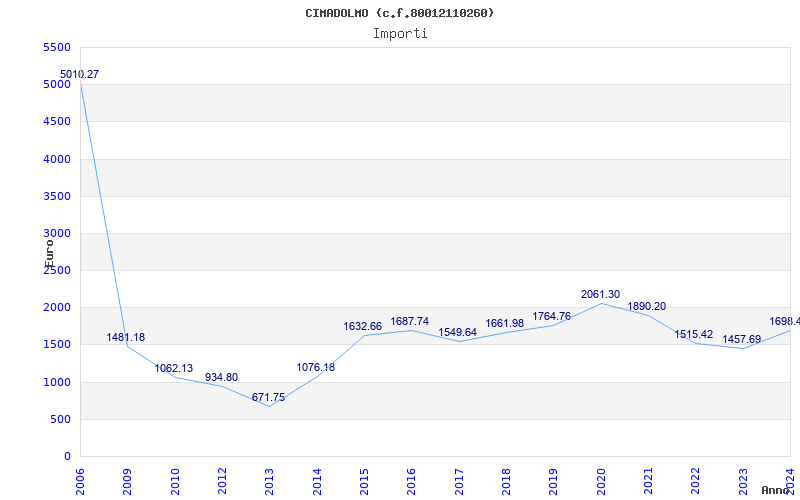
Task: Select the 1457.69 data label
Action: tap(742, 339)
